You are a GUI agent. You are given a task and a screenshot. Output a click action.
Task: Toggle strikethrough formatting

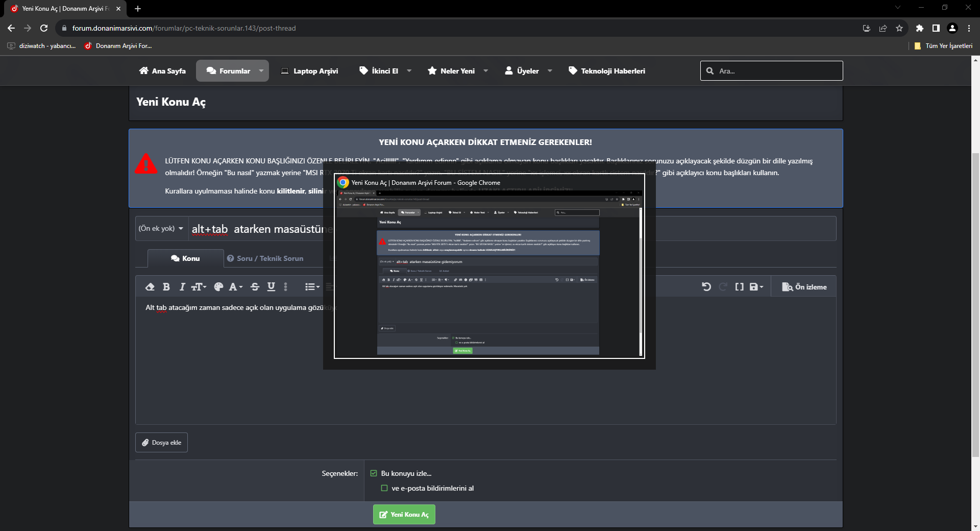[x=255, y=287]
